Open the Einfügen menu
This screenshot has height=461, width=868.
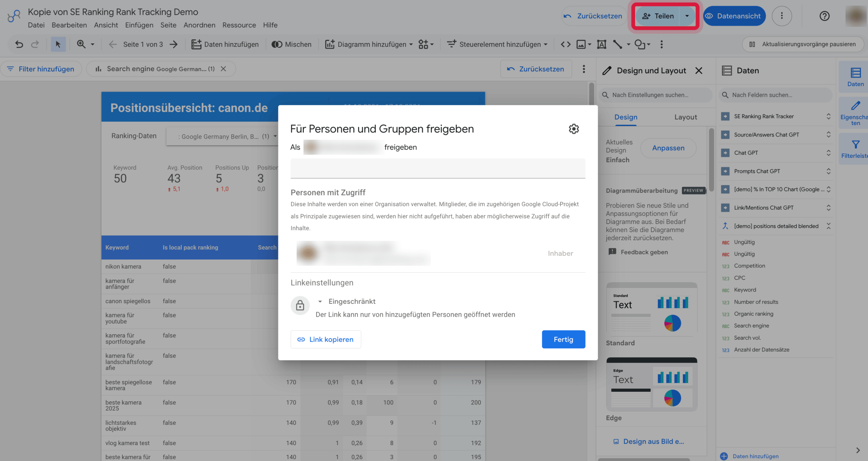pyautogui.click(x=139, y=25)
